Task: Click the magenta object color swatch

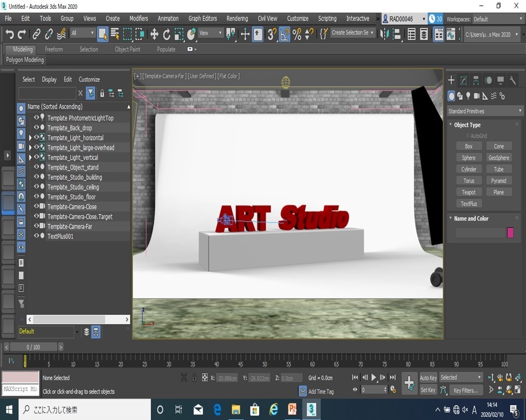Action: [x=510, y=232]
